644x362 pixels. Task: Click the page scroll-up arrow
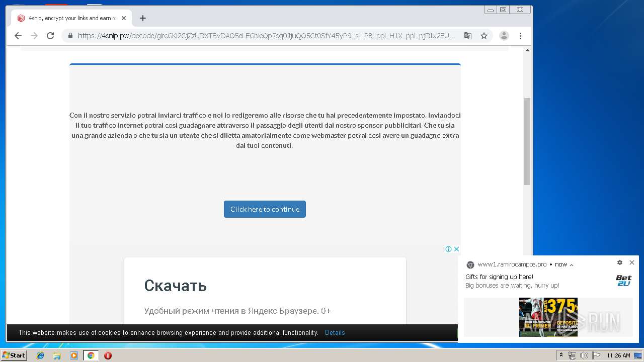(x=527, y=50)
